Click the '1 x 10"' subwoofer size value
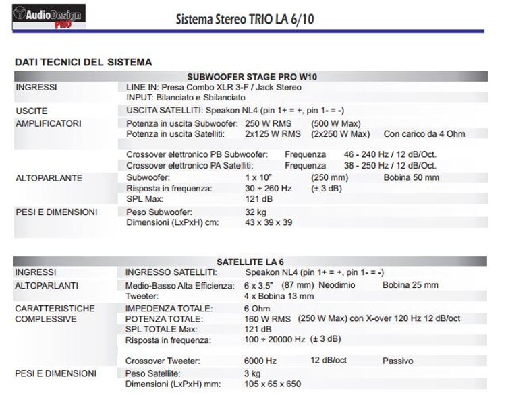This screenshot has width=506, height=420. (x=258, y=177)
